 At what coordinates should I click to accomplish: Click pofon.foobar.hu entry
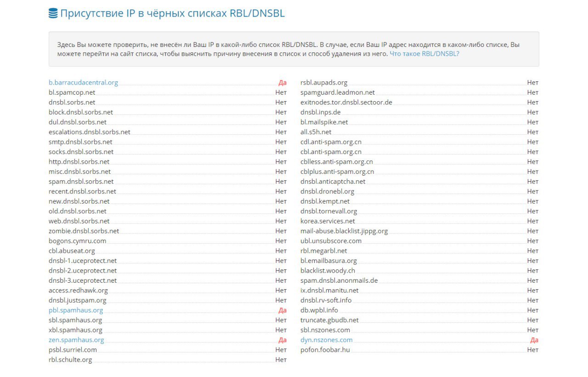[x=325, y=349]
